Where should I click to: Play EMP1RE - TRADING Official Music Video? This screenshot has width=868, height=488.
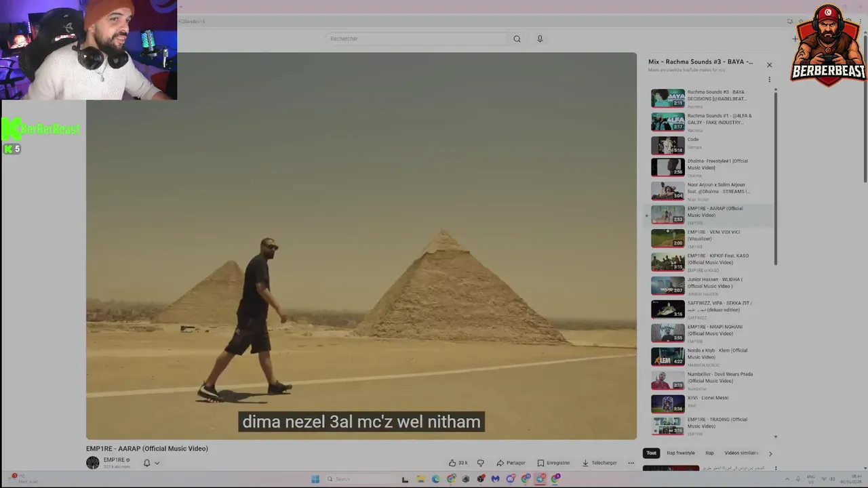[709, 426]
